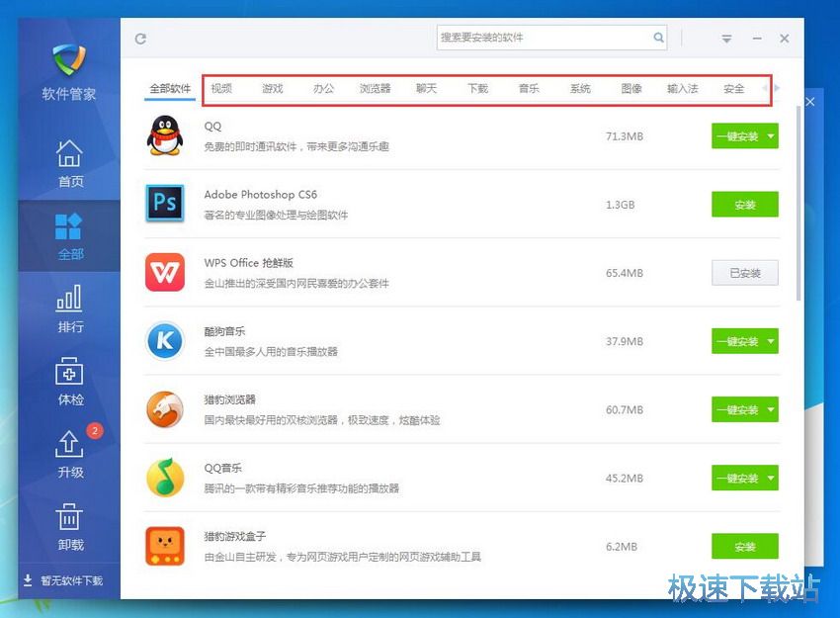Click the QQ penguin icon
The width and height of the screenshot is (840, 618).
(x=164, y=135)
